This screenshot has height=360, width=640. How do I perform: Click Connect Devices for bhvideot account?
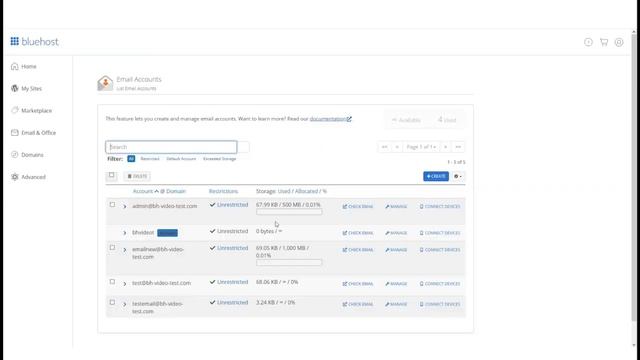[x=440, y=233]
